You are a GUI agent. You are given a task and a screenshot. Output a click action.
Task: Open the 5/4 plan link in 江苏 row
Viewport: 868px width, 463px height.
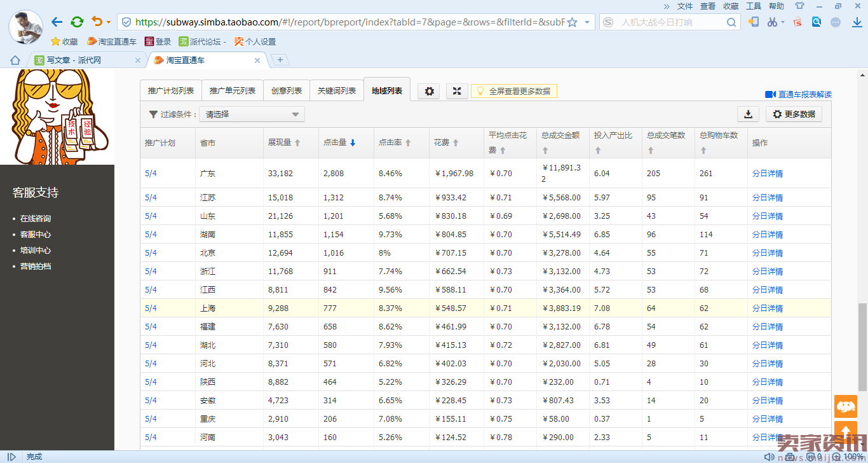151,197
